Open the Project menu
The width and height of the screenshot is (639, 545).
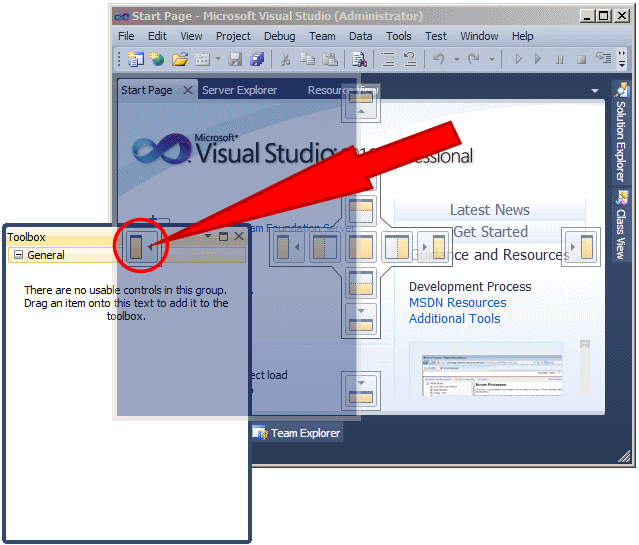(x=233, y=36)
